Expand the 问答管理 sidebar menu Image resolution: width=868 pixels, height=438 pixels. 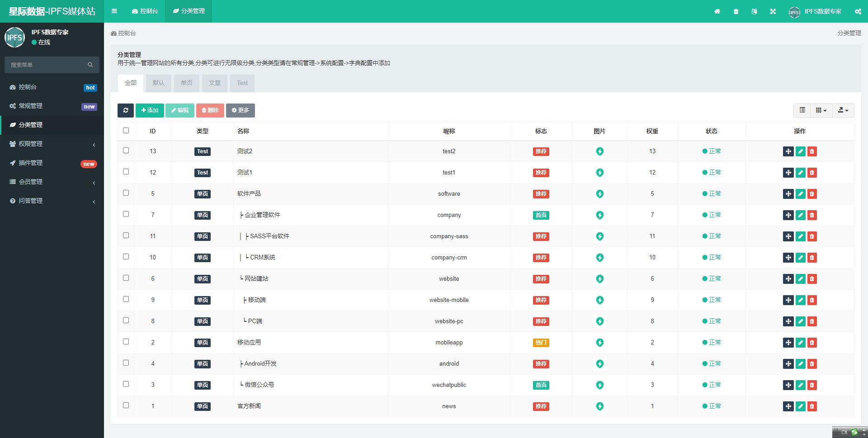tap(52, 201)
